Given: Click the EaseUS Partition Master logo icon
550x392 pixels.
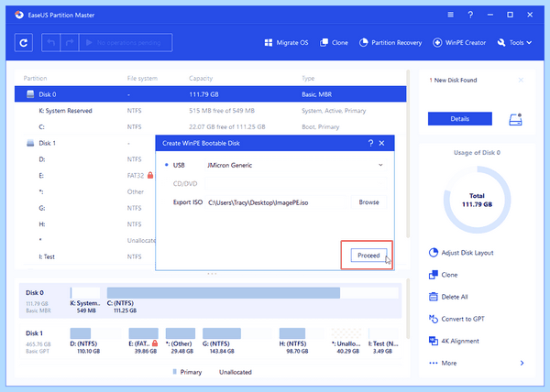Looking at the screenshot, I should click(x=19, y=15).
